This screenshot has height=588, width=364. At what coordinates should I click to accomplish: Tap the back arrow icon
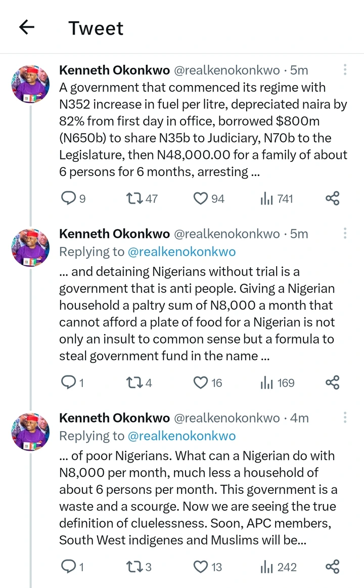(27, 27)
